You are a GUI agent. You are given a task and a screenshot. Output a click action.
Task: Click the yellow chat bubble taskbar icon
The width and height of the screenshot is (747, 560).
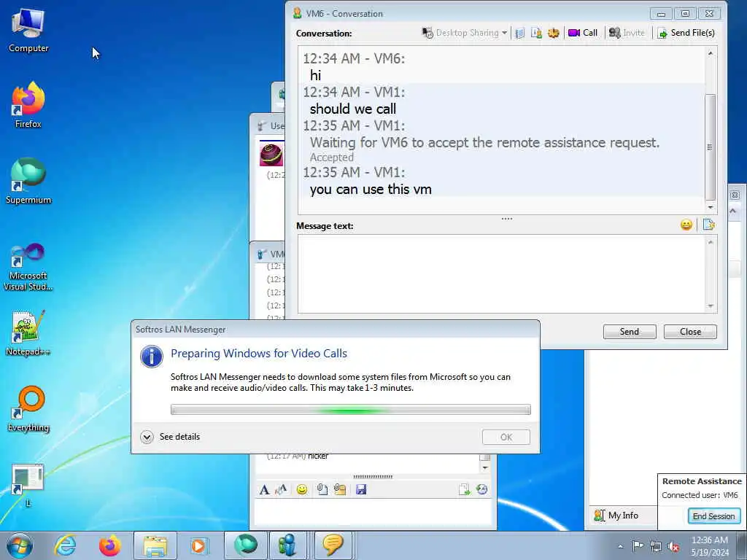(333, 545)
